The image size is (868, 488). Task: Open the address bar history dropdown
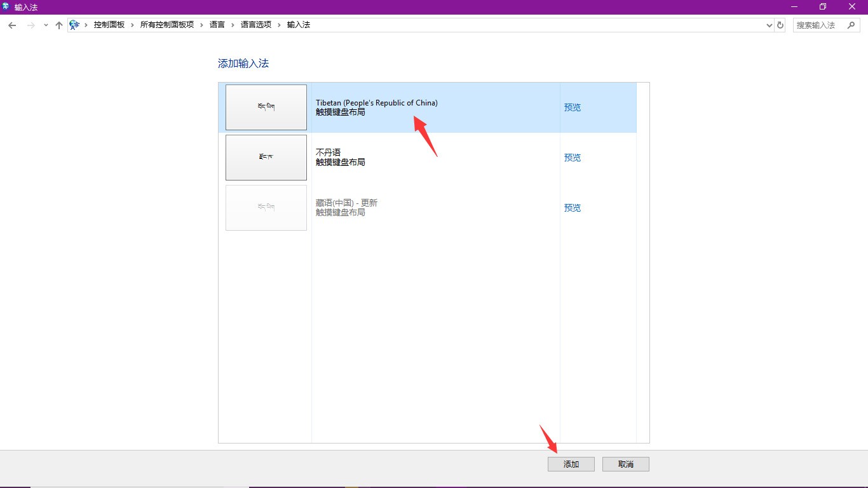coord(769,24)
